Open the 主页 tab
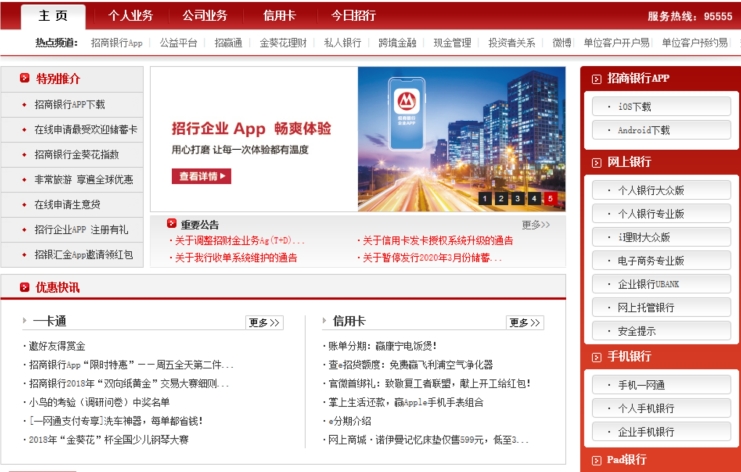 53,17
